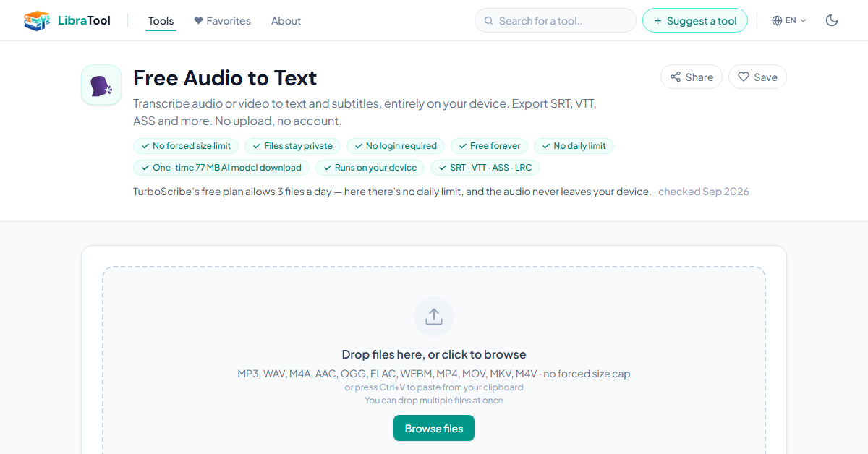The height and width of the screenshot is (454, 868).
Task: Toggle dark mode with the moon icon
Action: click(832, 21)
